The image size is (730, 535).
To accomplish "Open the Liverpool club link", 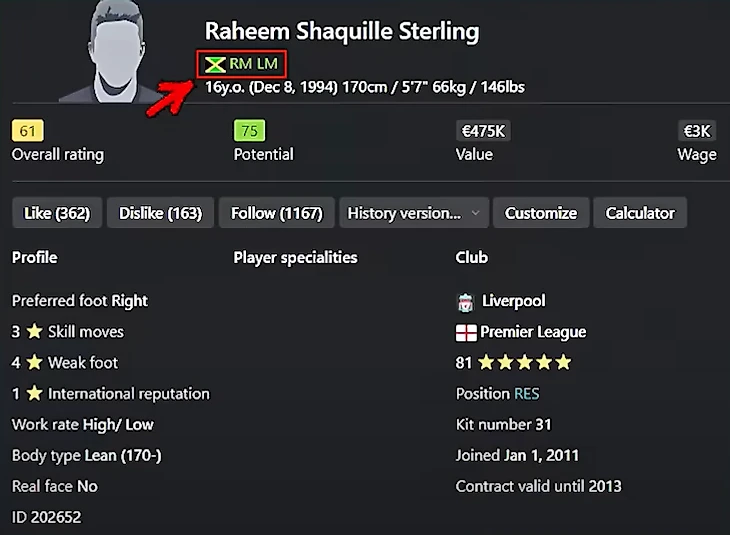I will click(x=513, y=301).
